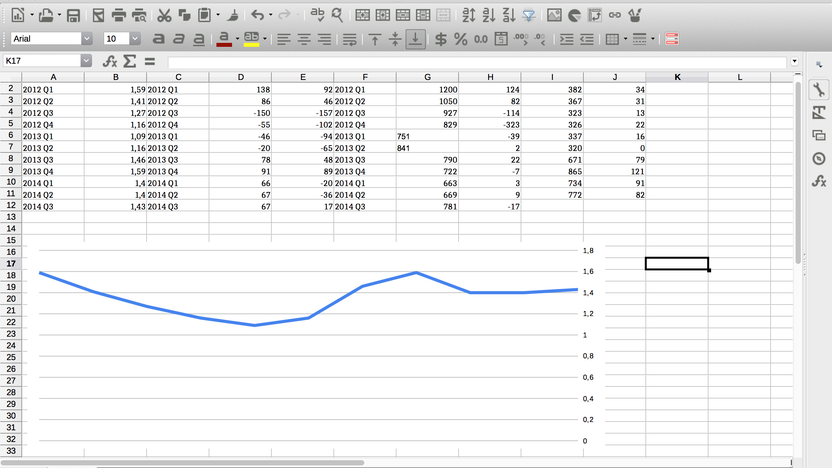Image resolution: width=832 pixels, height=468 pixels.
Task: Toggle center vertically
Action: (395, 39)
